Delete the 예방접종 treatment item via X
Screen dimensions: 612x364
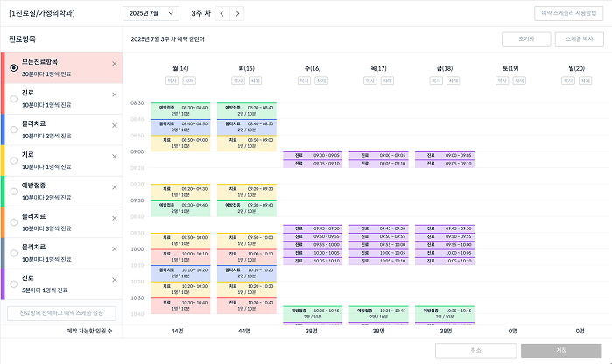pos(114,188)
